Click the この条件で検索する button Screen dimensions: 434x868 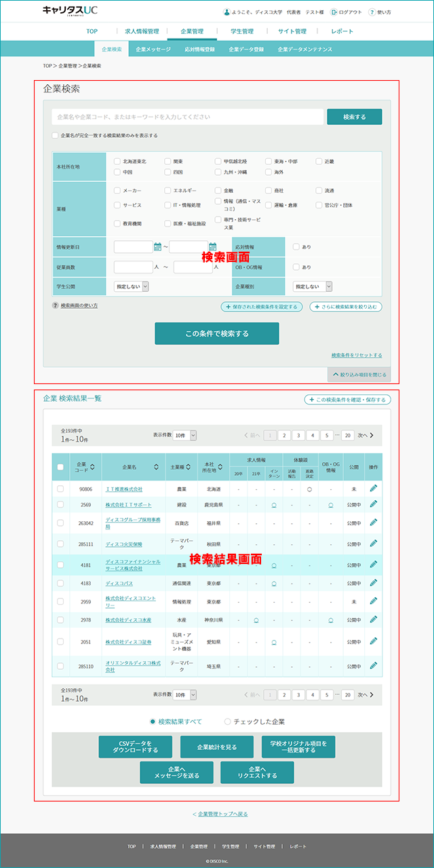click(217, 333)
